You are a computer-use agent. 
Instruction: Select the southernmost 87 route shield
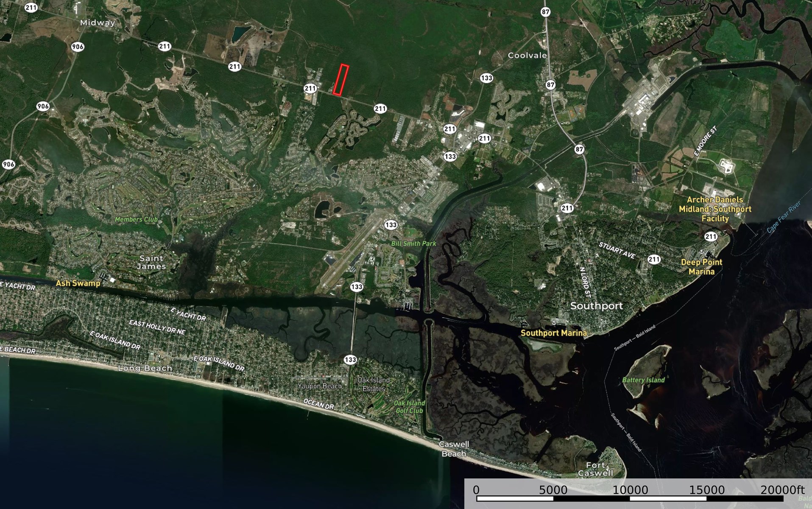pos(579,149)
